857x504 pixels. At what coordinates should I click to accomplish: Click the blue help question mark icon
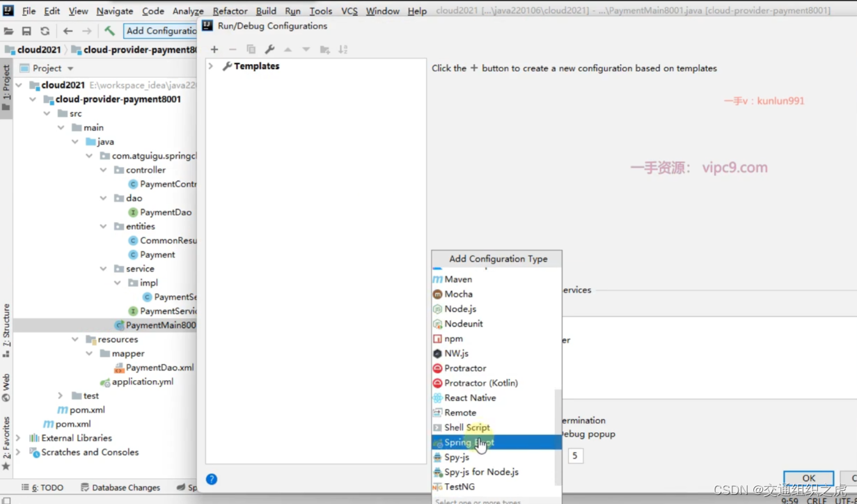point(212,479)
